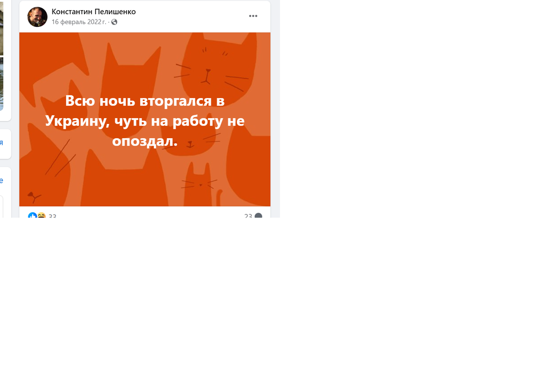Open Константин Пелишенко profile picture

coord(37,17)
